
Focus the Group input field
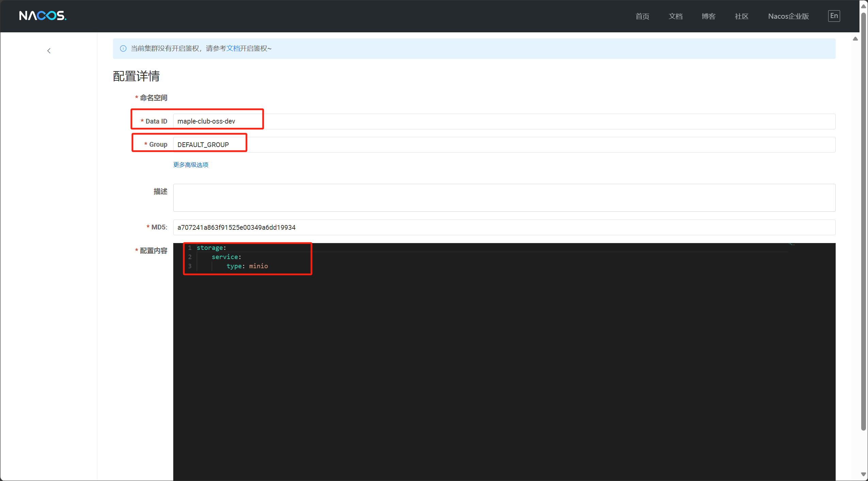pyautogui.click(x=504, y=145)
